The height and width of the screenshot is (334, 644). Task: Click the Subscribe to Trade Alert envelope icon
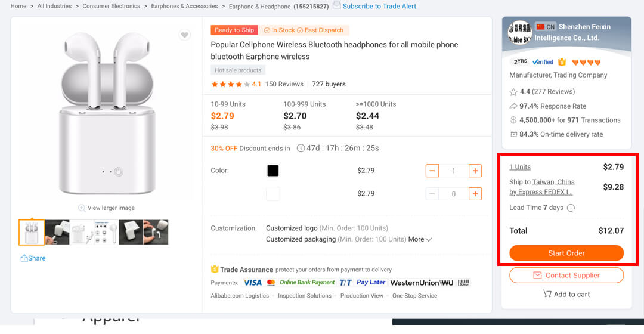click(x=337, y=5)
